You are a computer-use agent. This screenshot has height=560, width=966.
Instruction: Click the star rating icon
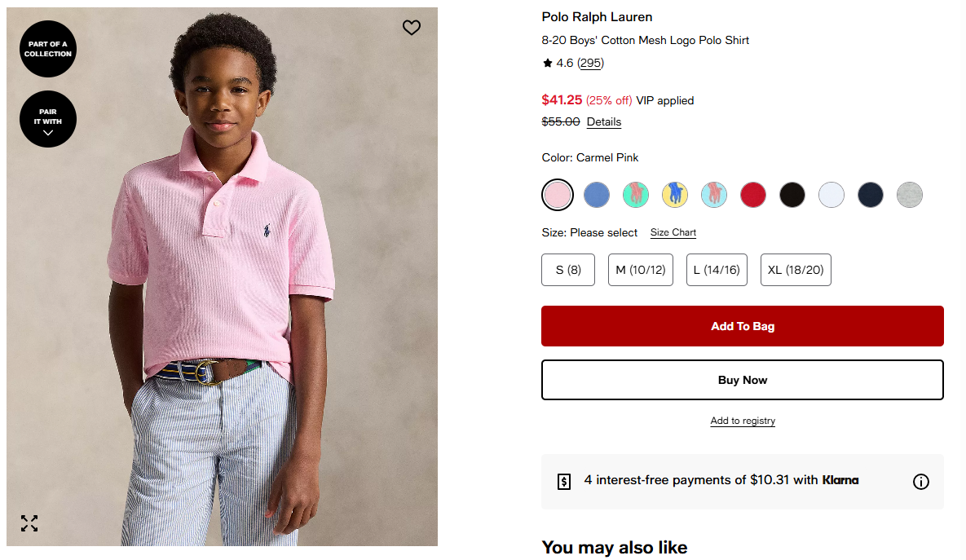(x=548, y=63)
